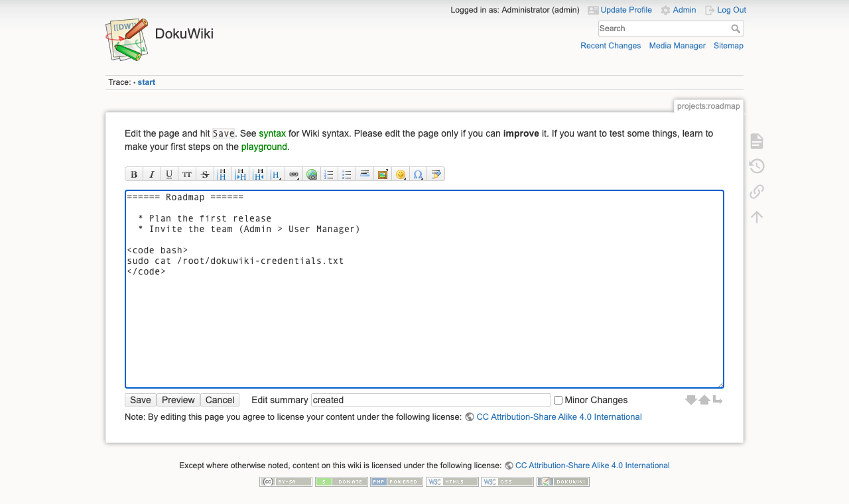Insert a higher-level headline
The image size is (849, 504).
[259, 174]
